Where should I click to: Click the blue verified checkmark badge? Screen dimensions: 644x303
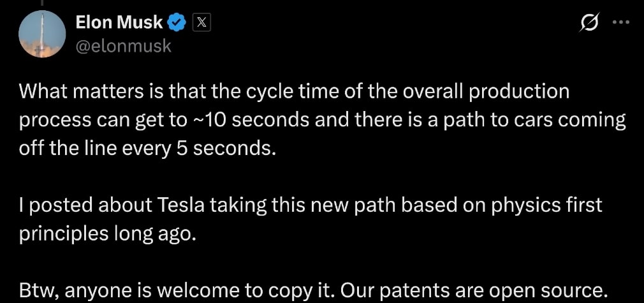(177, 24)
